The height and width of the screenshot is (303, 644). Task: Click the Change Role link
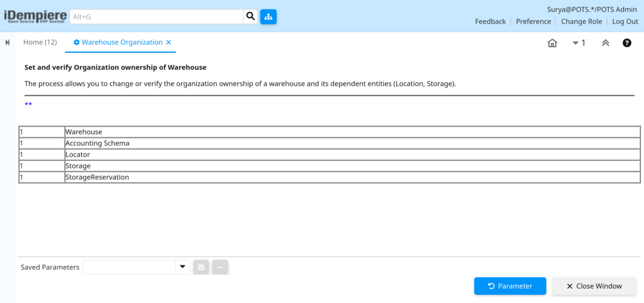(582, 21)
